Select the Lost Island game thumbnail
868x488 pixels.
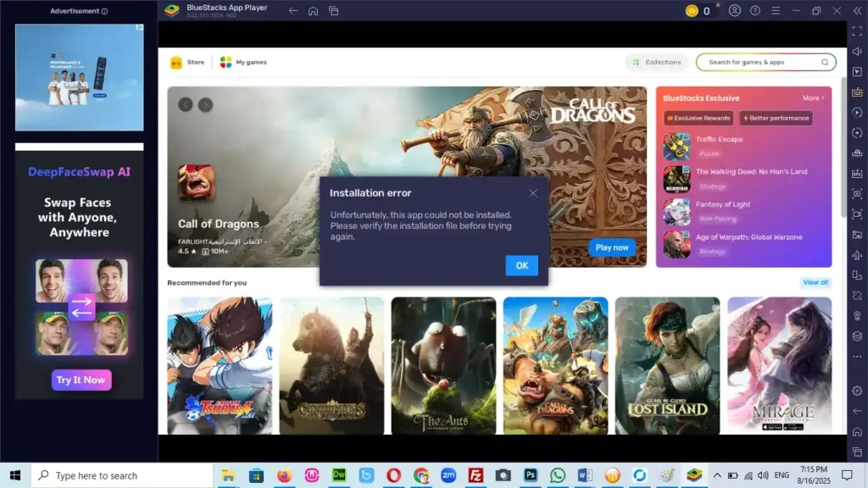pos(667,366)
